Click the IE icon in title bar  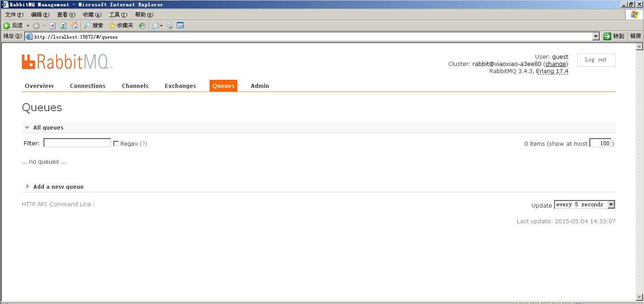pyautogui.click(x=5, y=4)
